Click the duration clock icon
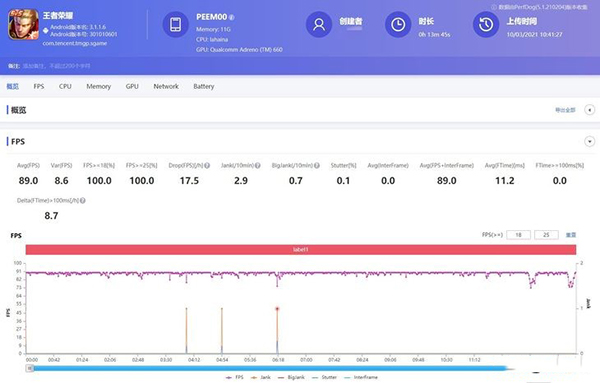This screenshot has height=383, width=600. coord(398,24)
